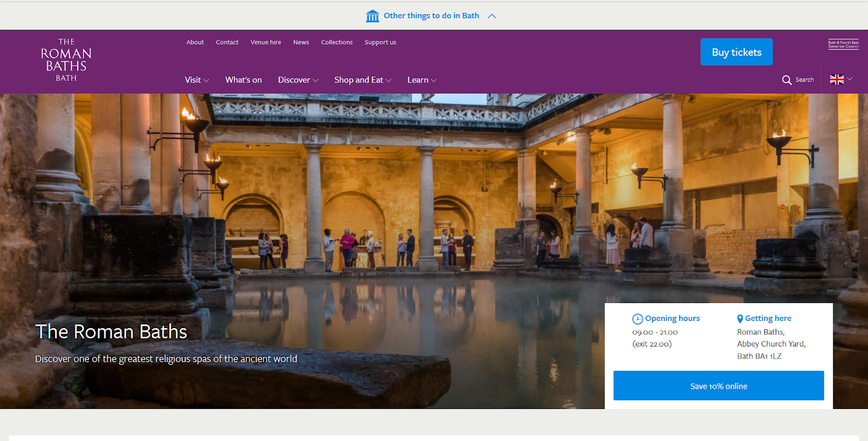Open the Venue hire page
The height and width of the screenshot is (441, 868).
pyautogui.click(x=266, y=42)
